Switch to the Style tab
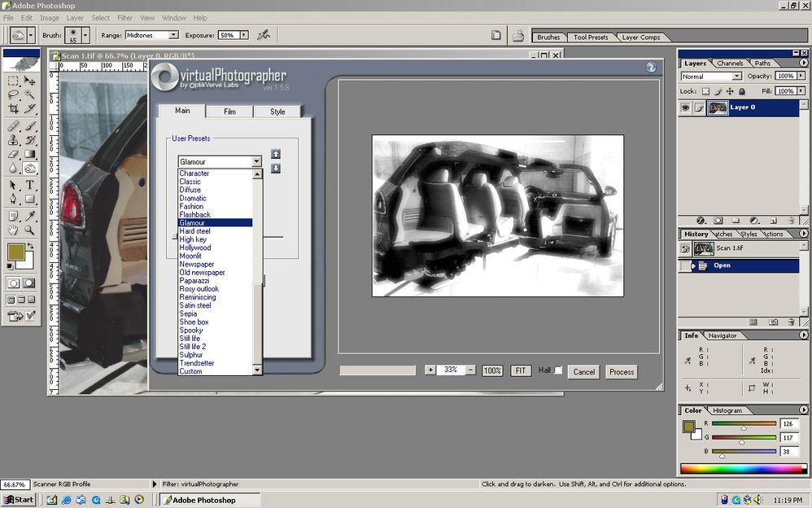 pos(277,112)
